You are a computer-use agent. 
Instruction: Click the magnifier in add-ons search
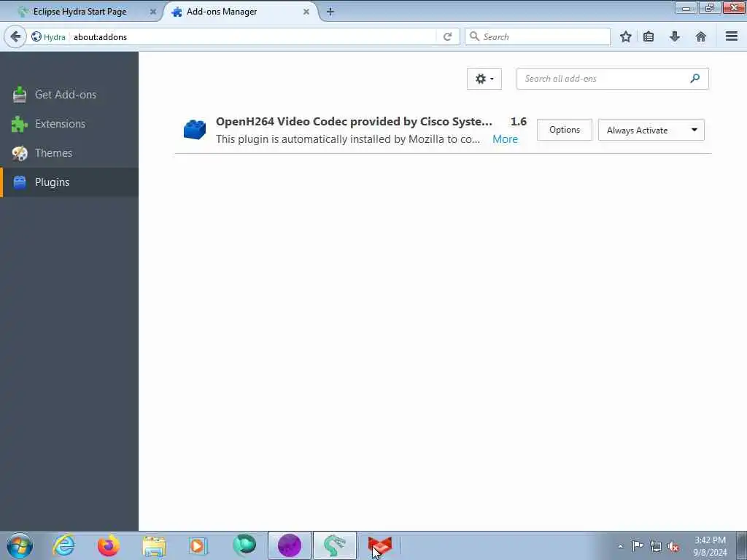(x=695, y=79)
